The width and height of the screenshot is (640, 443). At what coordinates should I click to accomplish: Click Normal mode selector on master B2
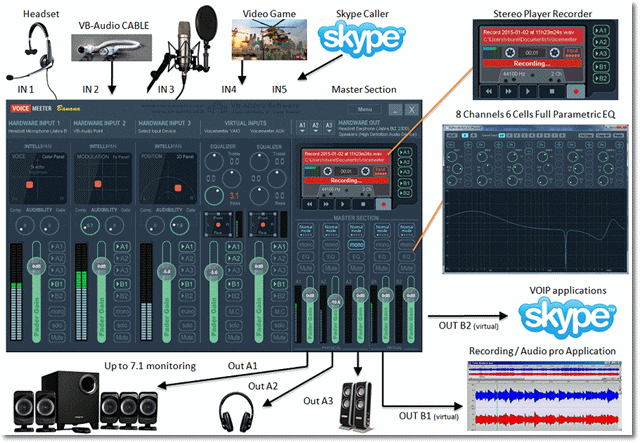[407, 230]
